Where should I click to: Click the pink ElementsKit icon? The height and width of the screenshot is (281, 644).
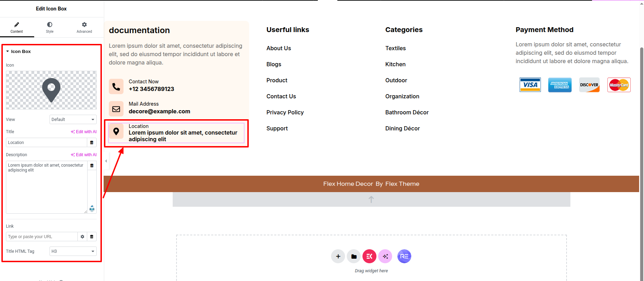click(x=369, y=257)
